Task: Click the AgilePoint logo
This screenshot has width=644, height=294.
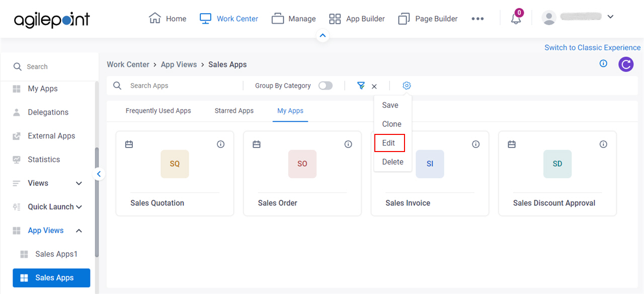Action: [x=52, y=20]
